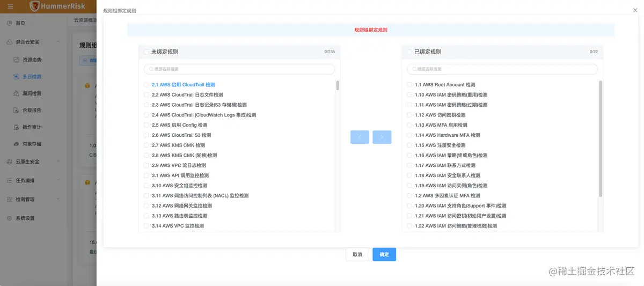The height and width of the screenshot is (286, 644).
Task: Check 3.10 AWS 安全组监控检测
Action: point(146,186)
